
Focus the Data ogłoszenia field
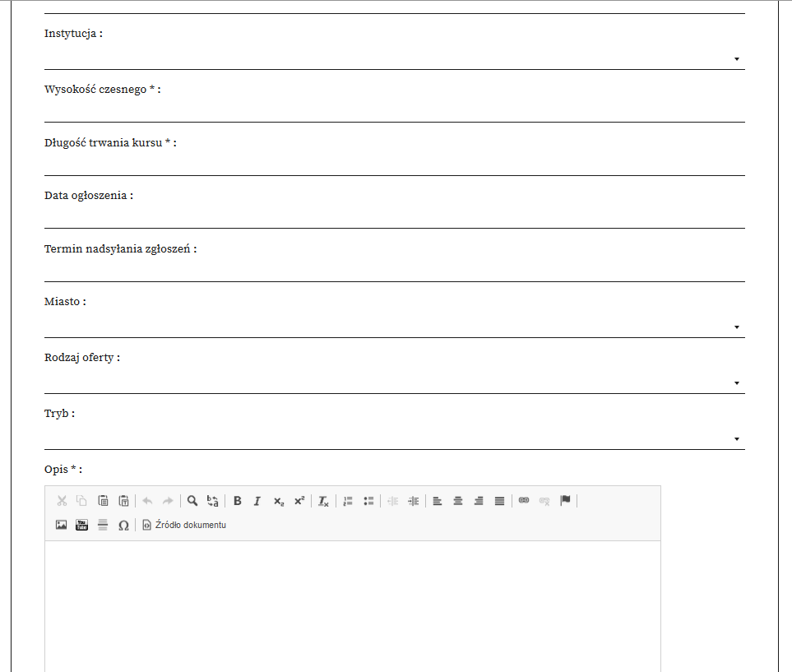click(394, 217)
